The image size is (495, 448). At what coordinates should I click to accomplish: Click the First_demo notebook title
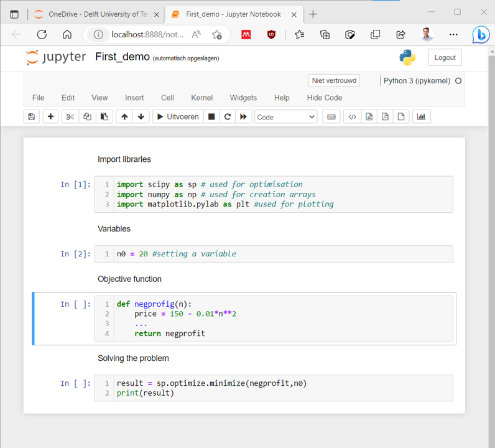123,57
